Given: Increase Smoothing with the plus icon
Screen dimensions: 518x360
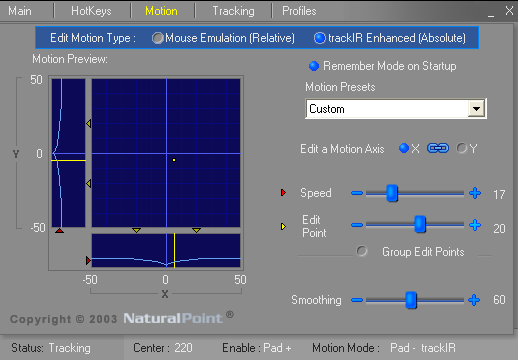Looking at the screenshot, I should click(474, 300).
